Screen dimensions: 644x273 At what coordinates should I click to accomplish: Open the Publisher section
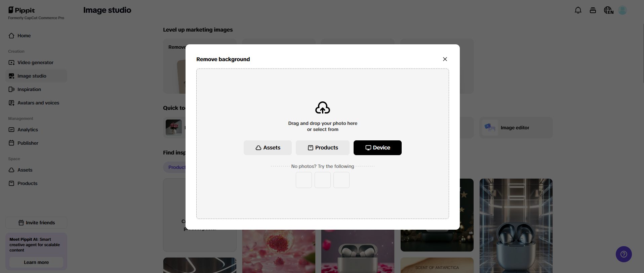[36, 143]
